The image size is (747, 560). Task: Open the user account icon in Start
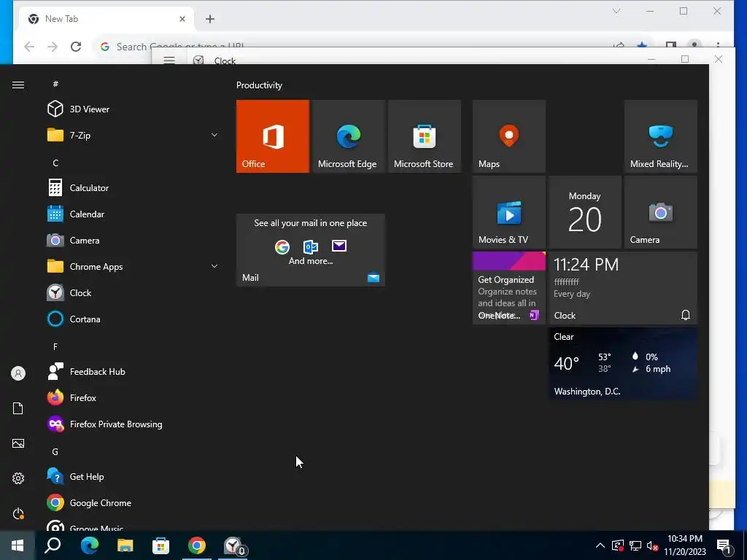[x=18, y=373]
